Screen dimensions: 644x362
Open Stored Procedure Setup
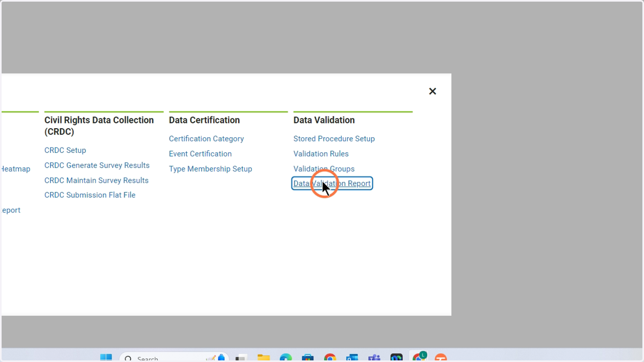point(334,139)
